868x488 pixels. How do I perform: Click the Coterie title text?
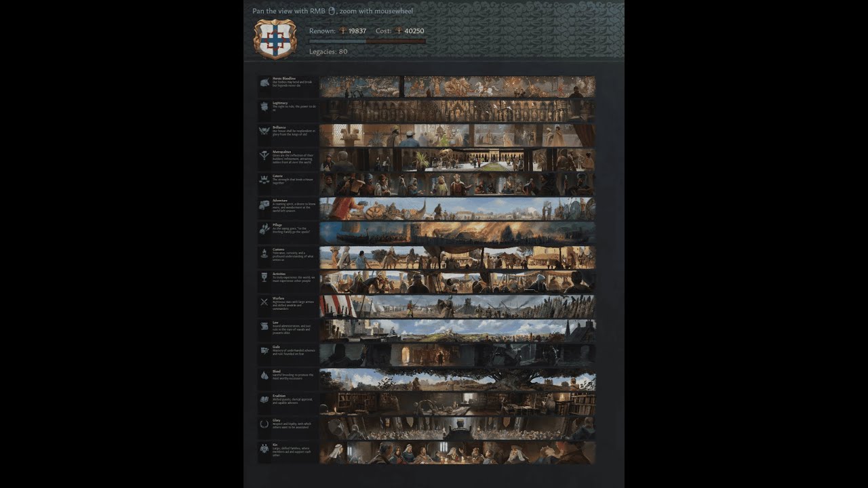point(278,176)
